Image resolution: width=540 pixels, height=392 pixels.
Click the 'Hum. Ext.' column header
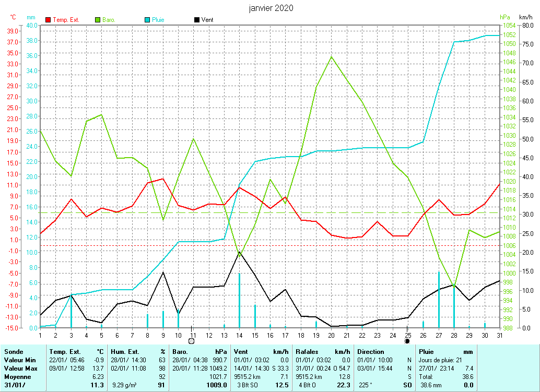point(126,352)
